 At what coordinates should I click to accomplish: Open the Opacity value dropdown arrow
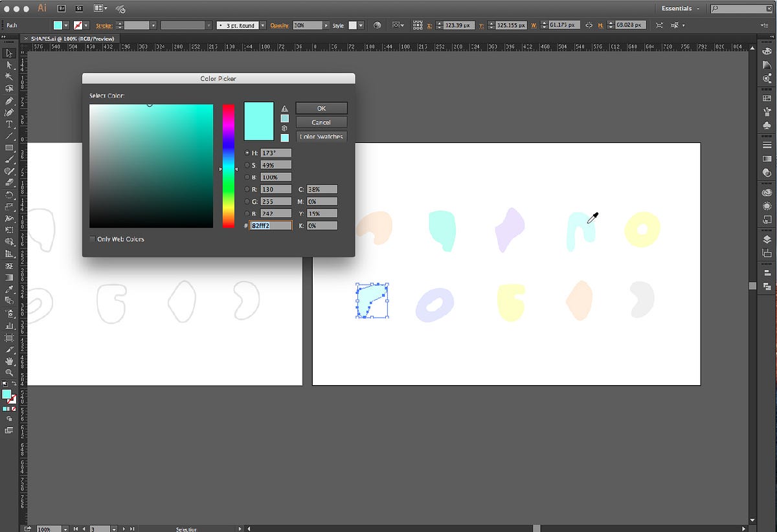(326, 25)
